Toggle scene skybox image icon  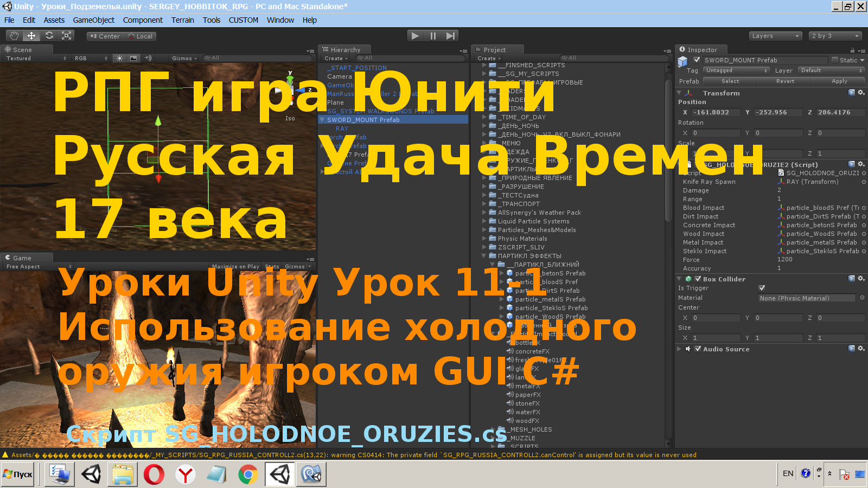click(133, 58)
